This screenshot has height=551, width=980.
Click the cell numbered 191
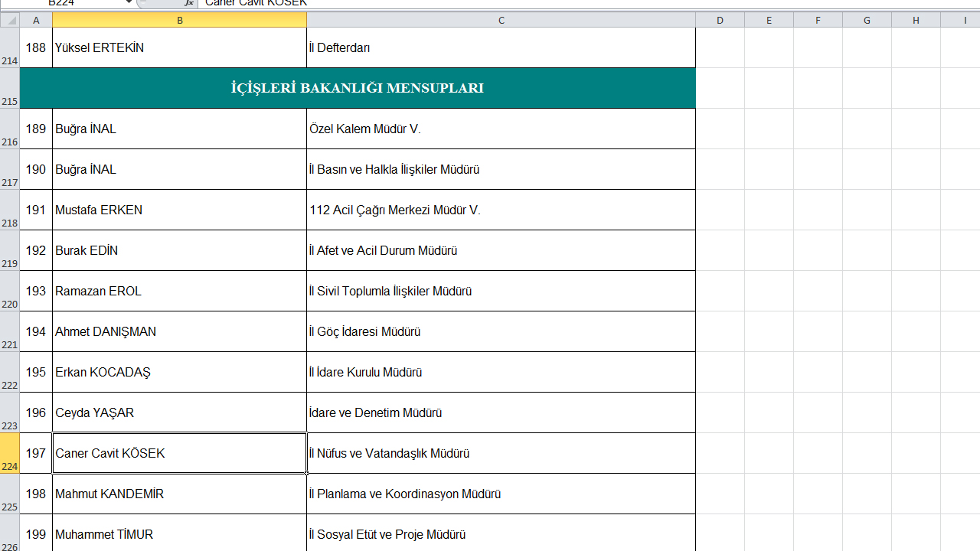pyautogui.click(x=36, y=210)
